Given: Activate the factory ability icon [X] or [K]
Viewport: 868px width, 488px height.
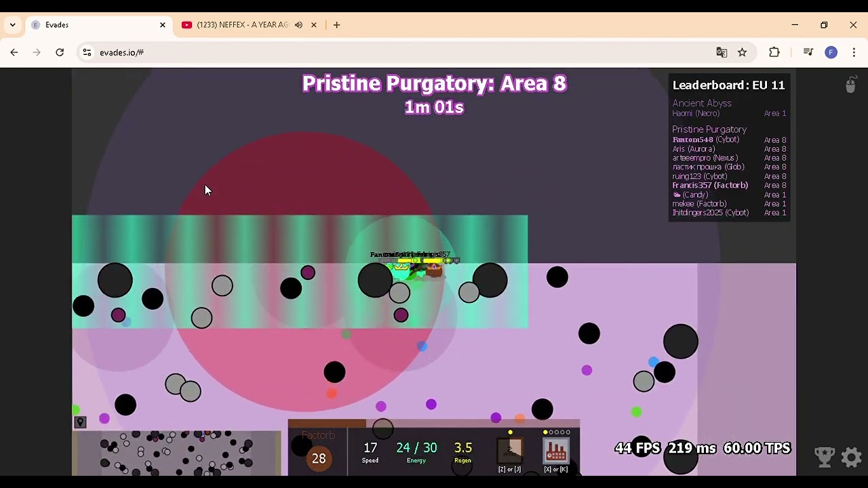Looking at the screenshot, I should tap(556, 451).
